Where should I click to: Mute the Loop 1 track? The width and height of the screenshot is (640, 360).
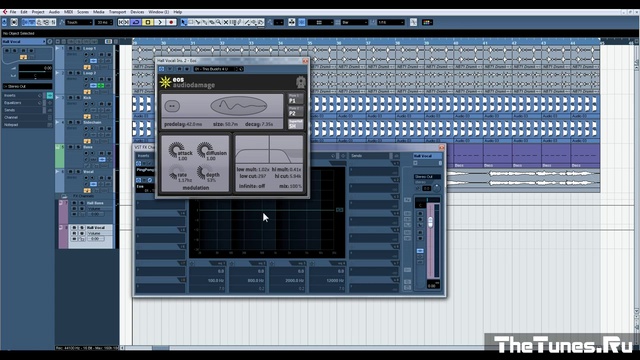[70, 48]
